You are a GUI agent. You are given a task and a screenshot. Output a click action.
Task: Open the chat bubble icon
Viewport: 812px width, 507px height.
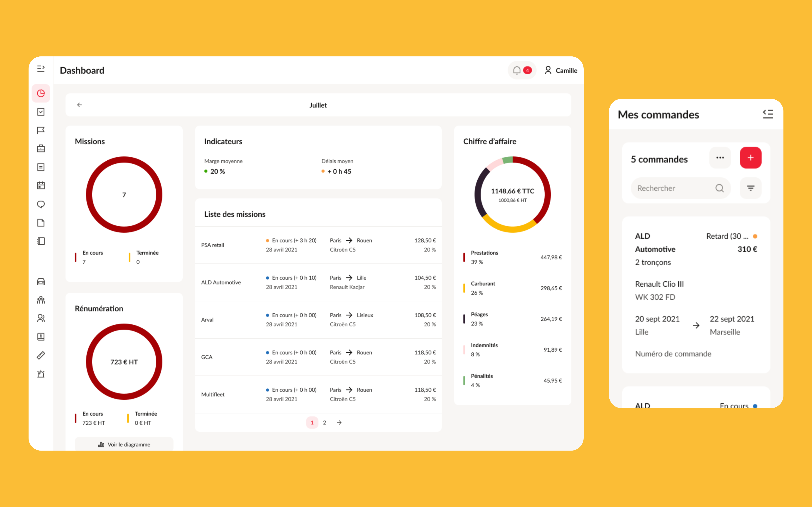click(41, 204)
